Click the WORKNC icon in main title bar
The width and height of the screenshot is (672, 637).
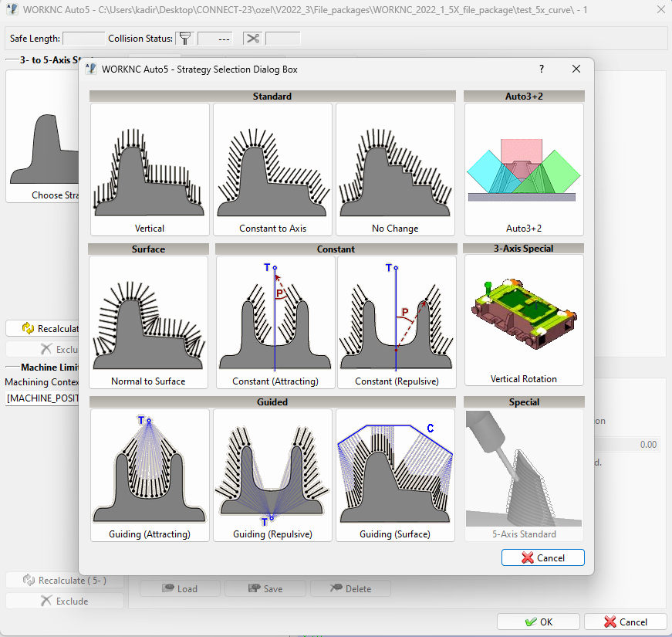[12, 9]
